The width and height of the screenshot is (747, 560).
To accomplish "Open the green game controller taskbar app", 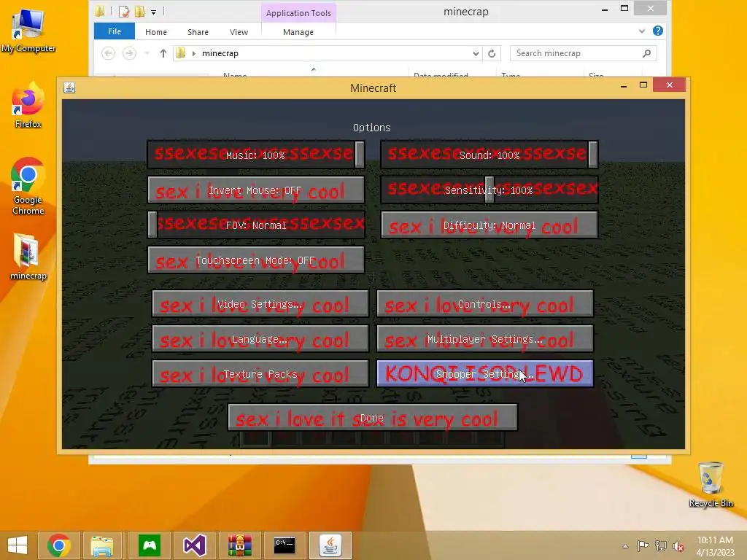I will tap(149, 545).
